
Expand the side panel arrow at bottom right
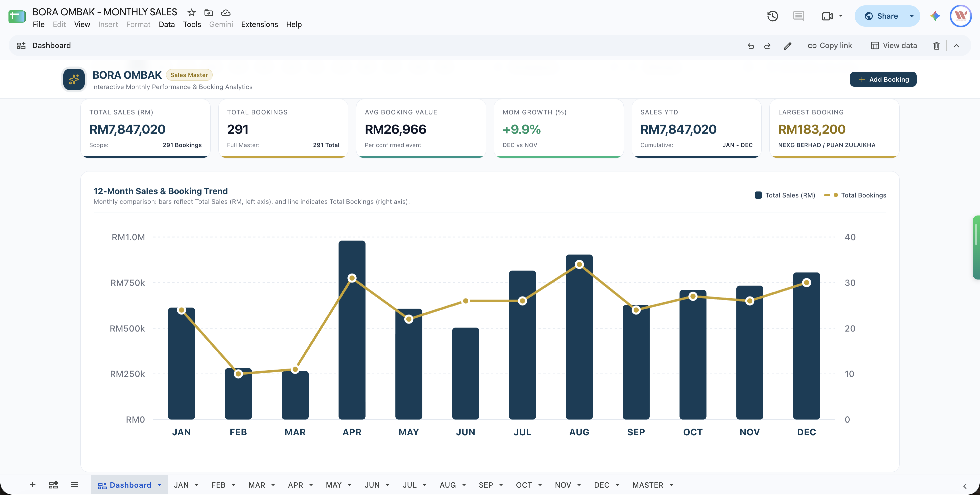click(x=965, y=486)
